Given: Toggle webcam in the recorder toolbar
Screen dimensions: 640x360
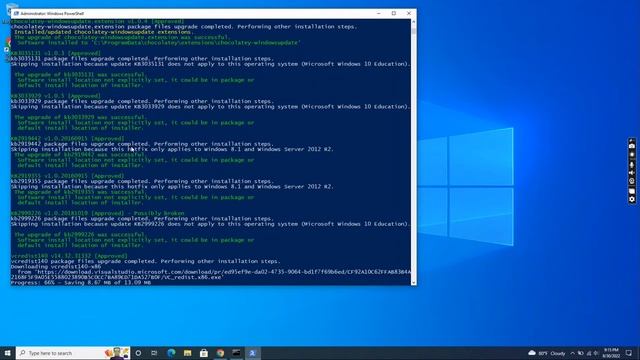Looking at the screenshot, I should tap(632, 181).
